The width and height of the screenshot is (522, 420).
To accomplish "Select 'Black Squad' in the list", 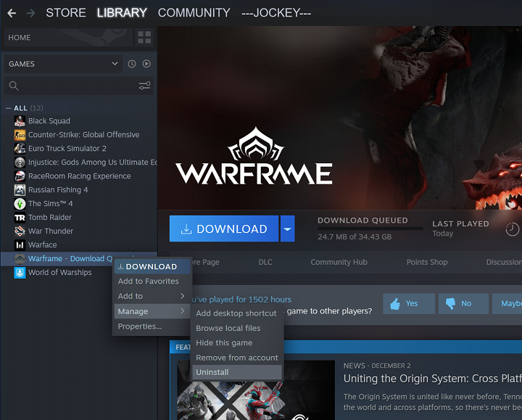I will coord(49,121).
